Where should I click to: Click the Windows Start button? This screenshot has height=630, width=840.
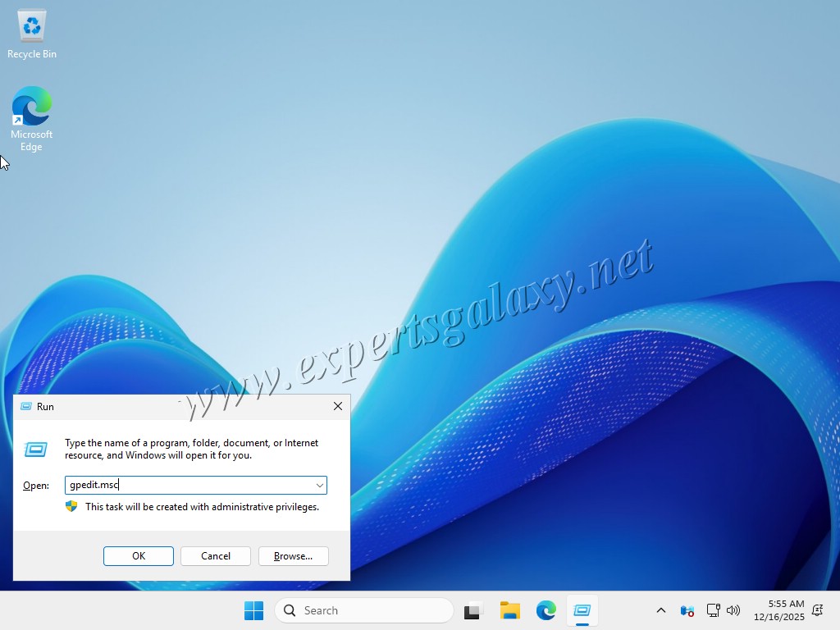[253, 610]
